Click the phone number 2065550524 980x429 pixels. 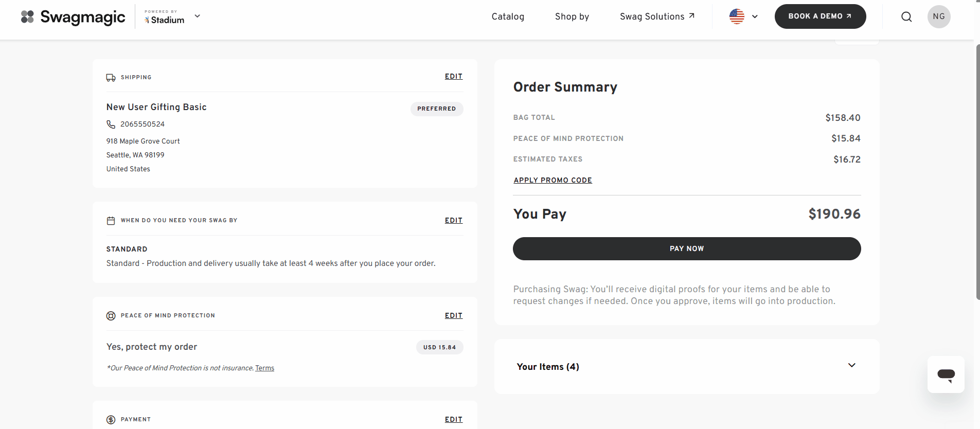point(142,124)
